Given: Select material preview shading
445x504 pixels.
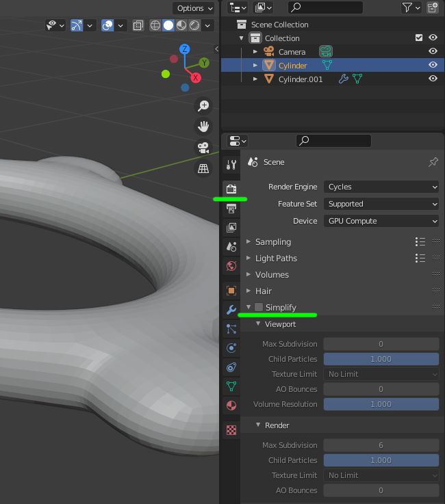Looking at the screenshot, I should point(181,25).
